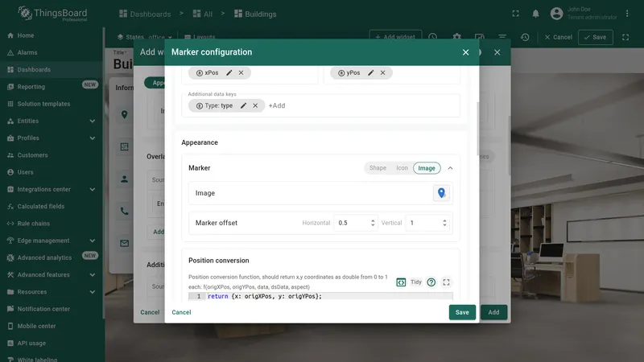Edit the yPos data key
644x362 pixels.
[x=371, y=72]
